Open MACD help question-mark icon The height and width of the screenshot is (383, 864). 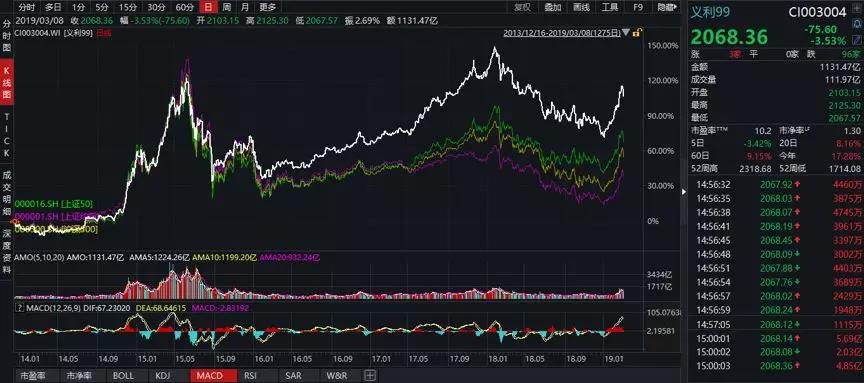20,308
